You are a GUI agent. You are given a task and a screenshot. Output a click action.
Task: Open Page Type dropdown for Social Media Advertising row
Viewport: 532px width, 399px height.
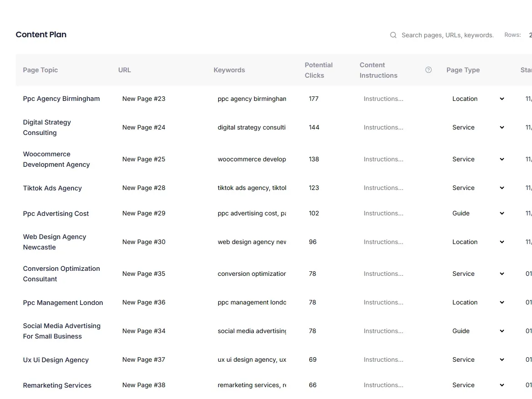coord(501,331)
